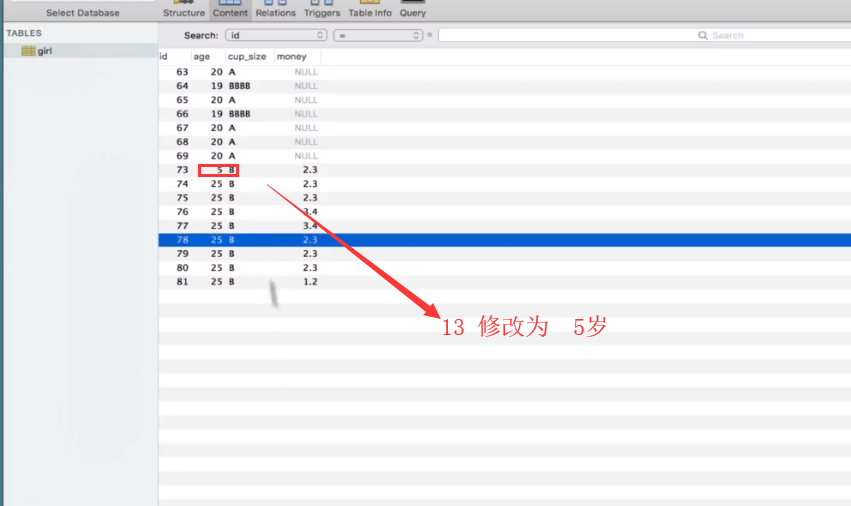Select the age 25 cell in row 75
The width and height of the screenshot is (851, 506).
click(x=217, y=198)
